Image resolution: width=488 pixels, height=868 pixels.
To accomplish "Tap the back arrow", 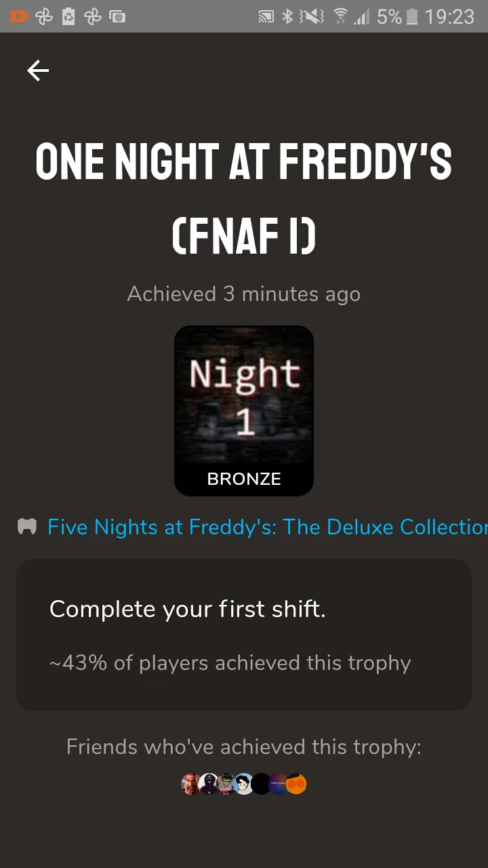I will click(38, 71).
